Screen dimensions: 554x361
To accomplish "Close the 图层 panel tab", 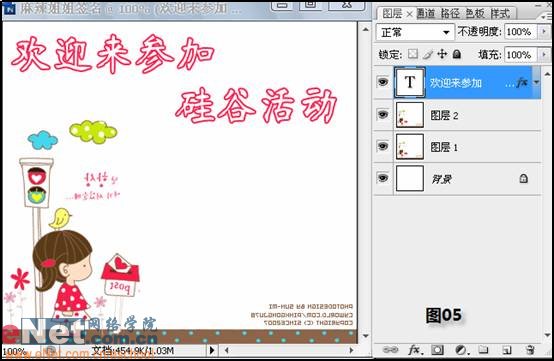I will pos(409,14).
